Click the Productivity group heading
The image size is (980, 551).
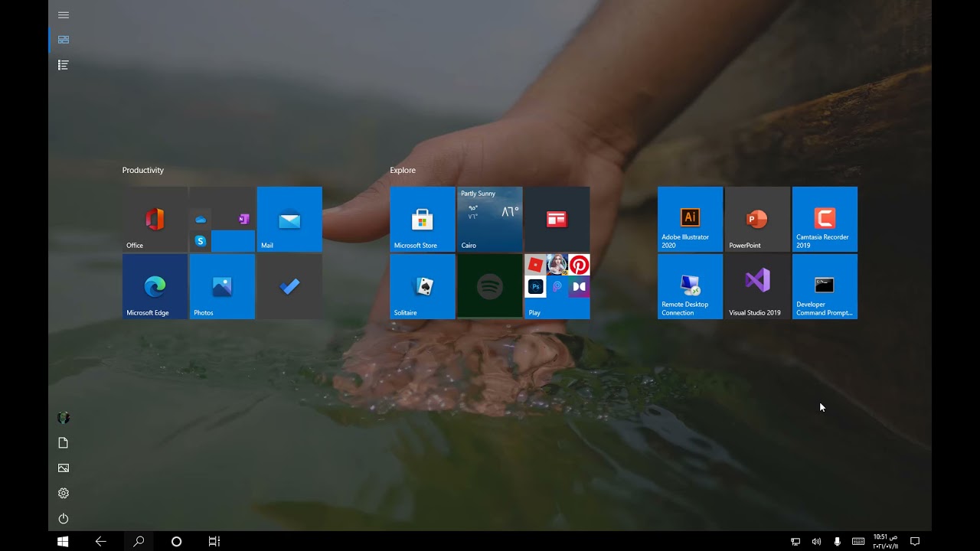pyautogui.click(x=143, y=170)
